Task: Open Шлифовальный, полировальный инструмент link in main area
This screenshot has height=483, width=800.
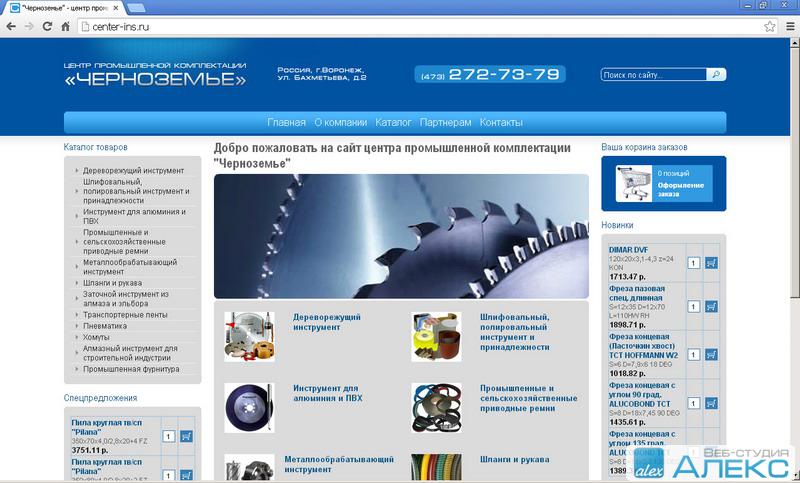Action: [515, 328]
